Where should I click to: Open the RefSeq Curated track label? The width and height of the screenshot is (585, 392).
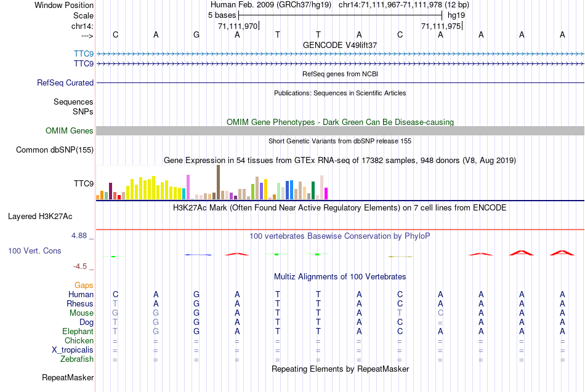pos(65,83)
